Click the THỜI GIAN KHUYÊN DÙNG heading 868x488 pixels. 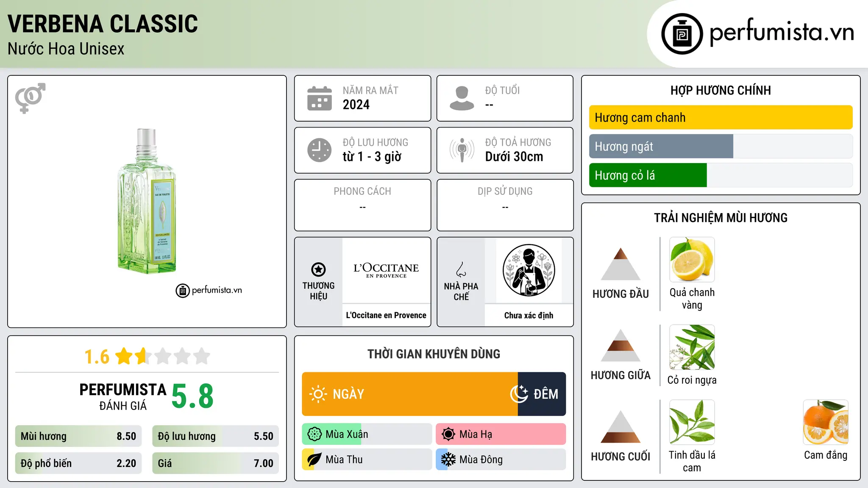pos(434,354)
